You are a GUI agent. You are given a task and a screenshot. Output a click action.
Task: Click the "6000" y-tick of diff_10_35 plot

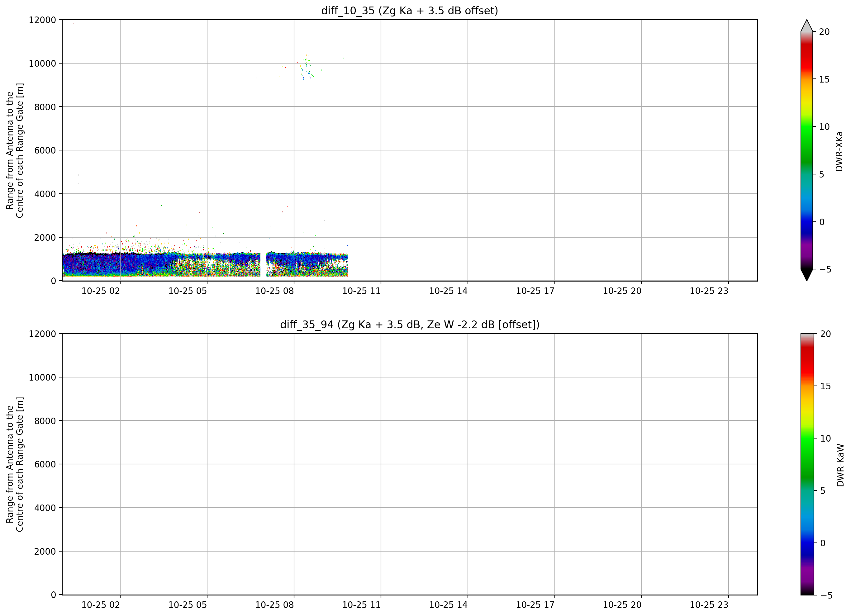tap(45, 150)
